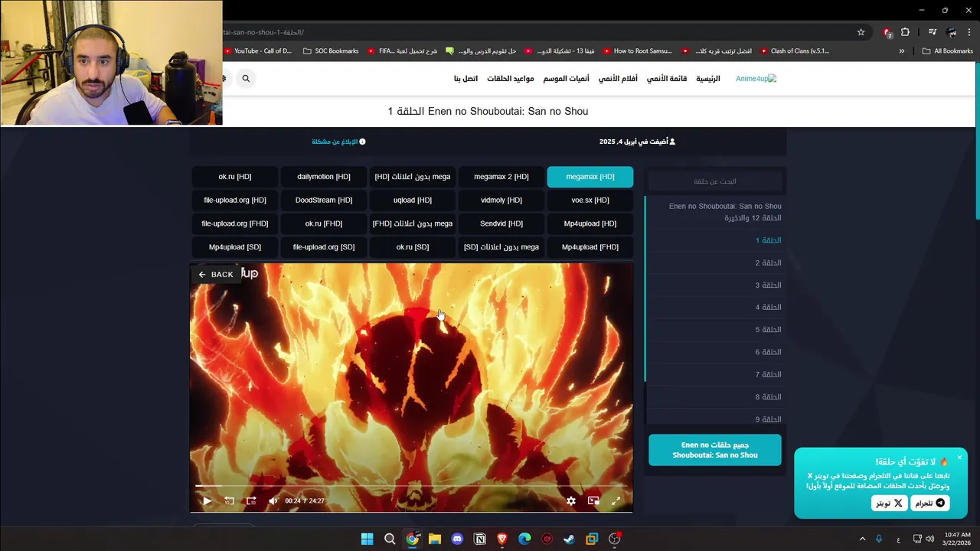This screenshot has height=551, width=980.
Task: Select the Sendvid [HD] server
Action: pos(501,223)
